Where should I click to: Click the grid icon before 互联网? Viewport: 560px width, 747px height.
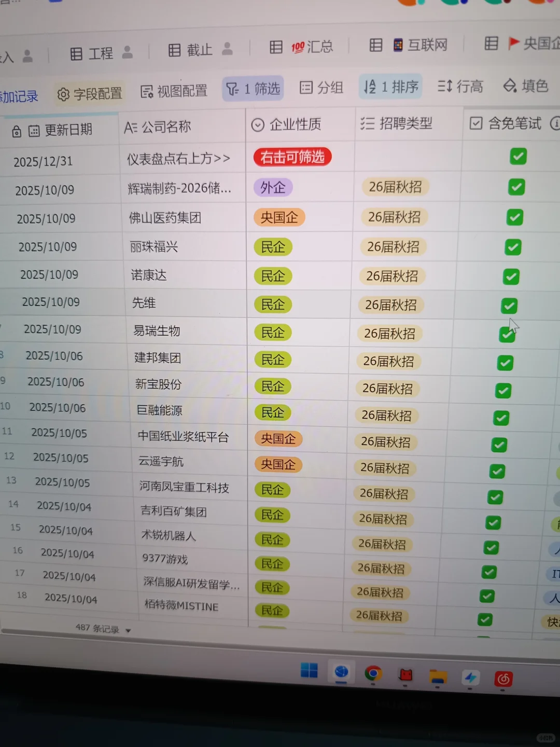pos(376,45)
